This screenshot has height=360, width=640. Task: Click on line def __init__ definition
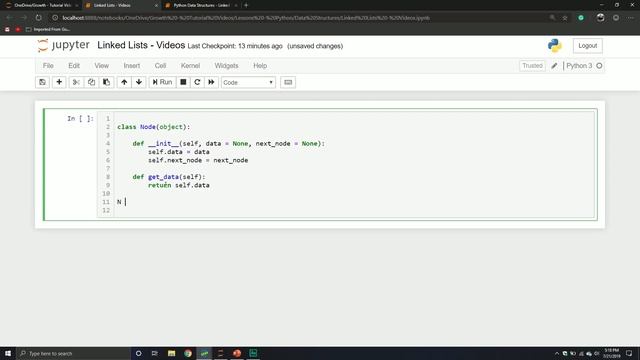(229, 144)
